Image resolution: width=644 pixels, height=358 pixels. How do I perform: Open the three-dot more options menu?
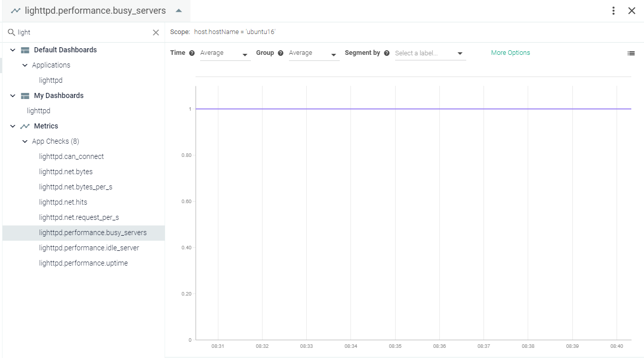(614, 11)
